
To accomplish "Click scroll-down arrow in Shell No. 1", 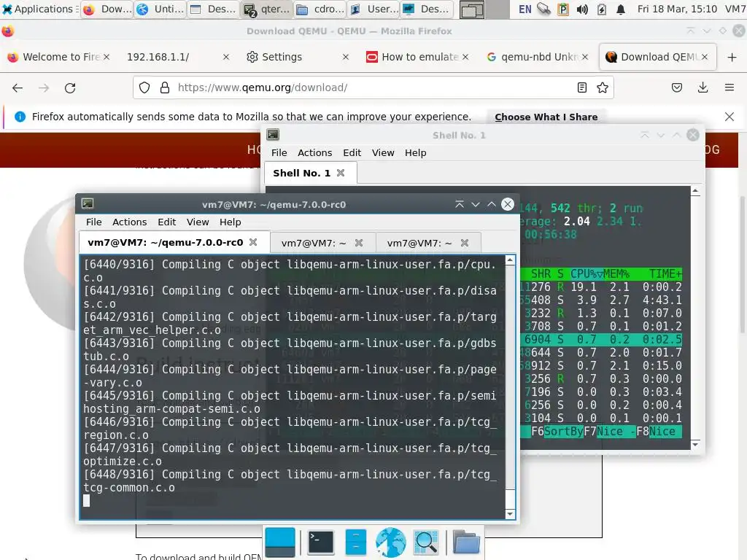I will 695,444.
